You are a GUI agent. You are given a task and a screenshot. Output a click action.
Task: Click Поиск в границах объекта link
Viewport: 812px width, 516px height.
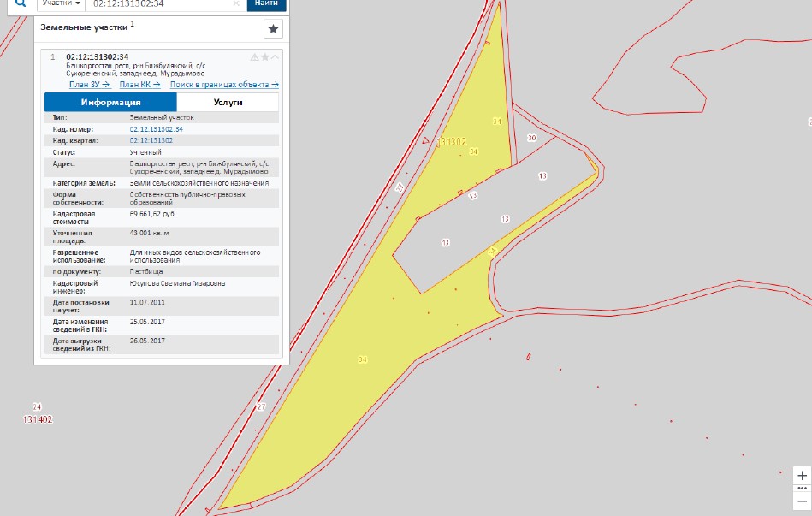[224, 85]
